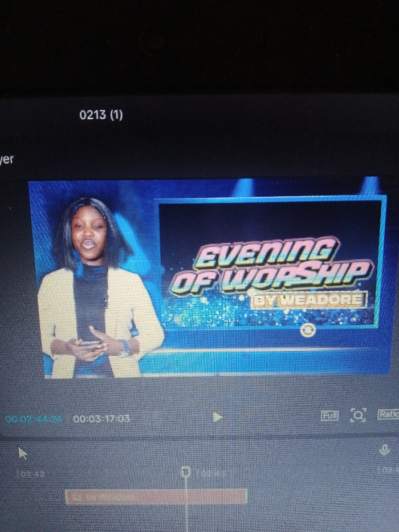Select the arrow pointer tool in timeline
399x532 pixels.
[22, 453]
